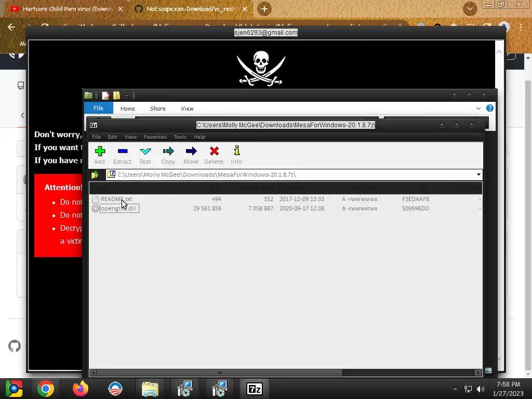Click the sjen6293@gmail.com window title
The width and height of the screenshot is (532, 399).
tap(265, 33)
